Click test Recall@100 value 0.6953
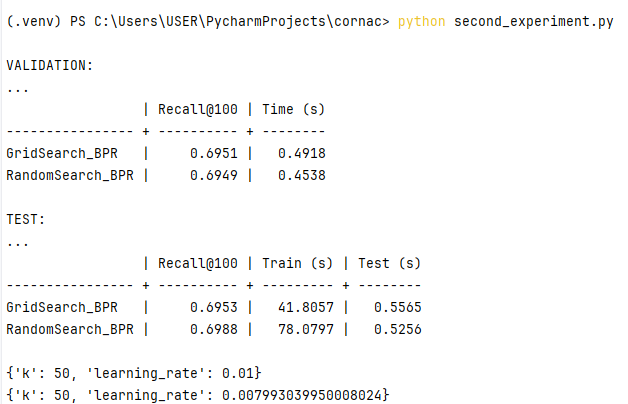 213,308
